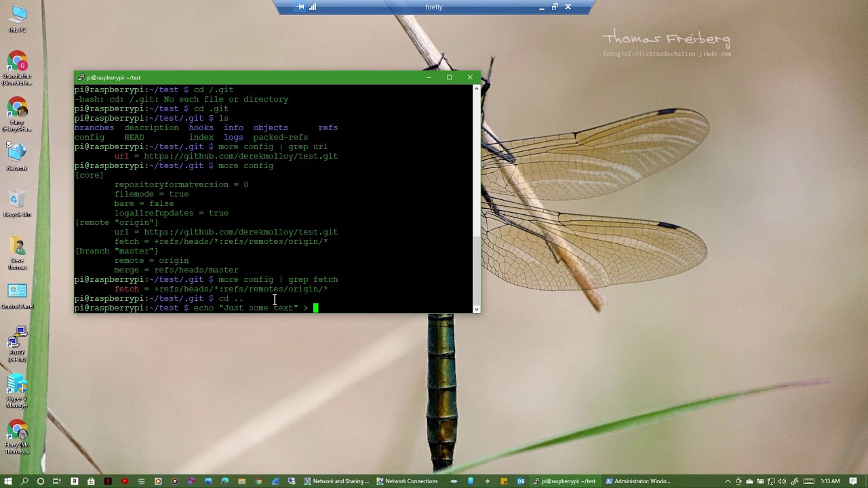Open the Steve Thomas user folder icon
This screenshot has width=868, height=488.
pos(17,251)
